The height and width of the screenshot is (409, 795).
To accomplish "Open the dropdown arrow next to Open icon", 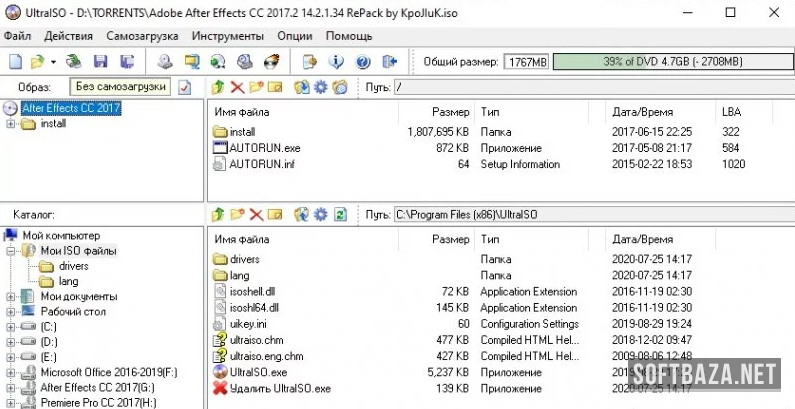I will tap(53, 62).
